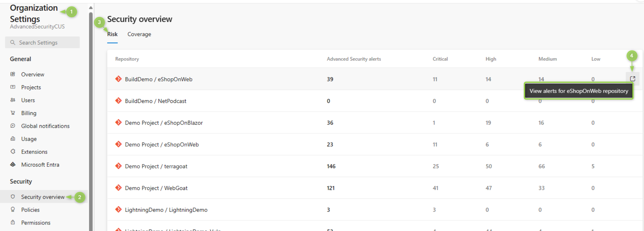Click the Repository column header
The height and width of the screenshot is (231, 644).
tap(127, 59)
